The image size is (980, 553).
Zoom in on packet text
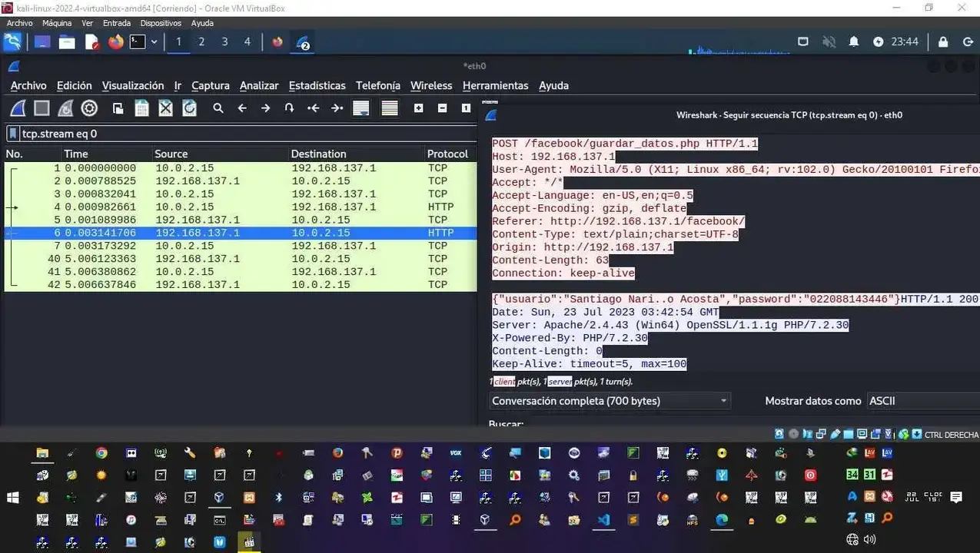(418, 108)
